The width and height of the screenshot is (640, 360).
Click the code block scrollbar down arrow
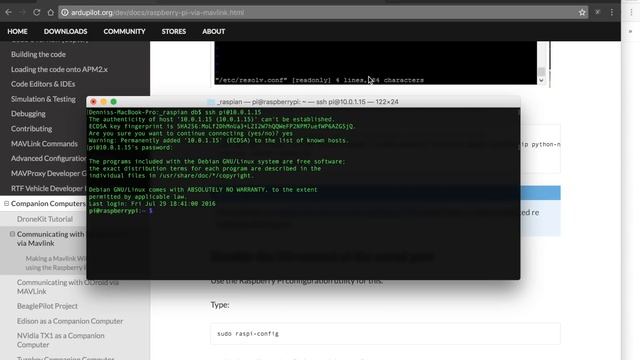pyautogui.click(x=541, y=80)
